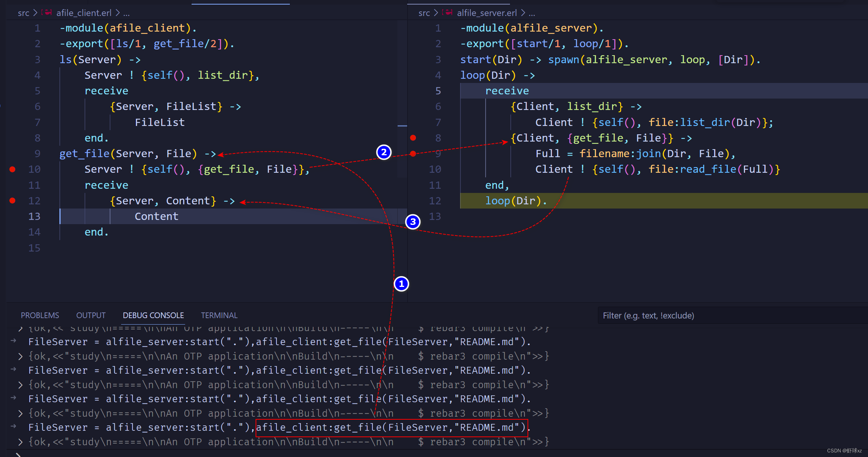
Task: Click 'loop(Dir).' on highlighted line 12
Action: tap(516, 201)
